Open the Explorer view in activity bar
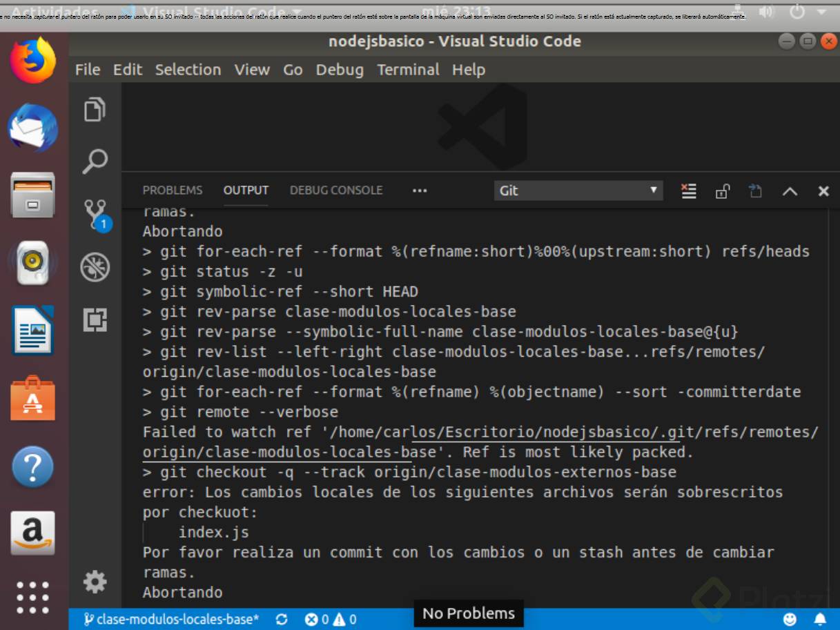 tap(95, 110)
